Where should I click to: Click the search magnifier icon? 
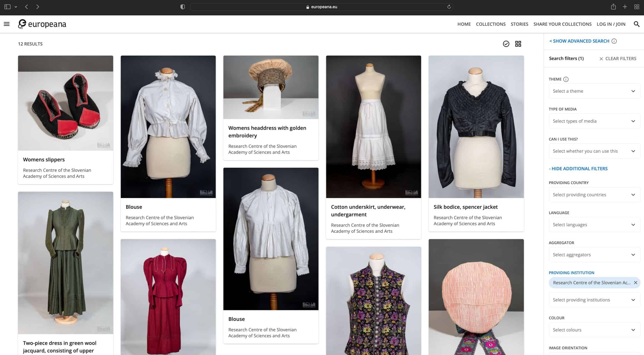point(637,24)
